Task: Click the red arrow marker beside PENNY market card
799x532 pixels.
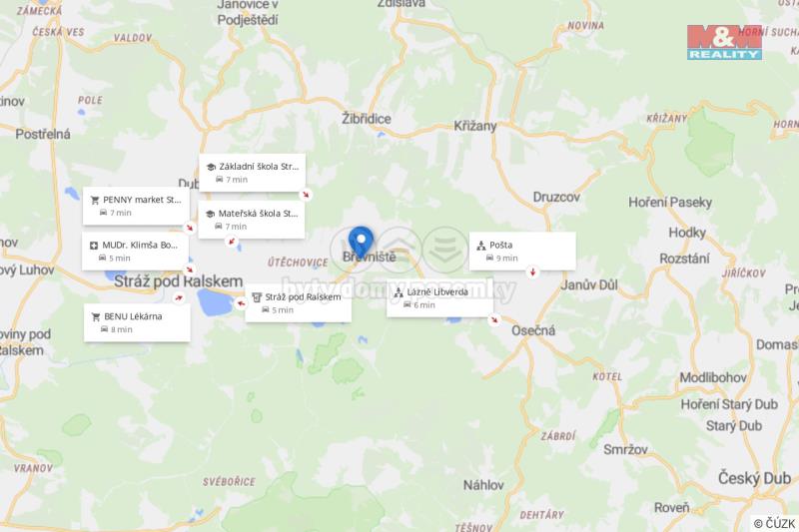Action: point(190,228)
